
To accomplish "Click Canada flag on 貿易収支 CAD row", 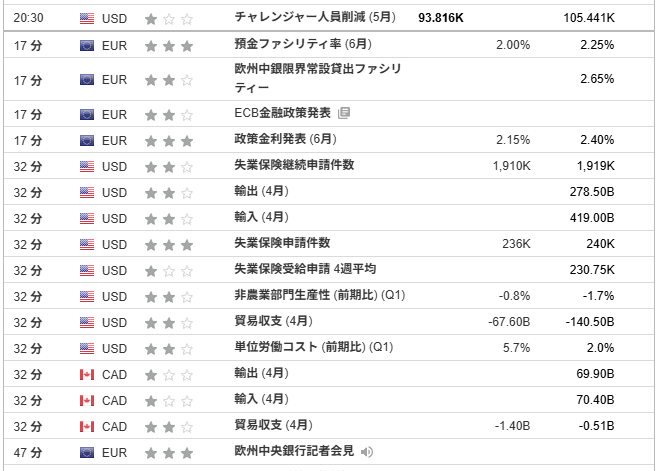I will click(x=87, y=427).
